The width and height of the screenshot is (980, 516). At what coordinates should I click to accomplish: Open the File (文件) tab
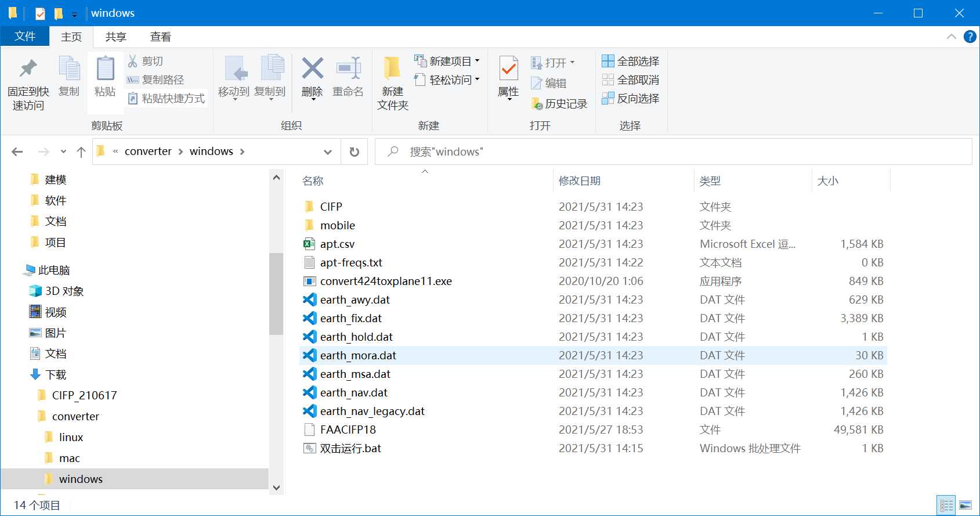25,36
